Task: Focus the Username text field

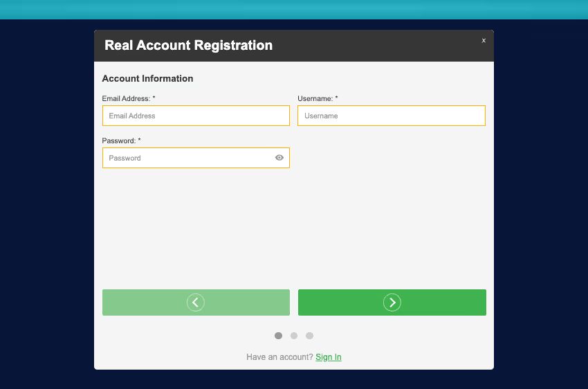Action: [392, 116]
